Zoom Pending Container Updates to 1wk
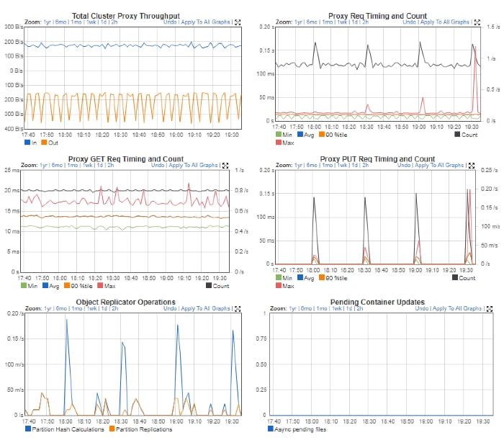This screenshot has height=448, width=504. click(337, 308)
